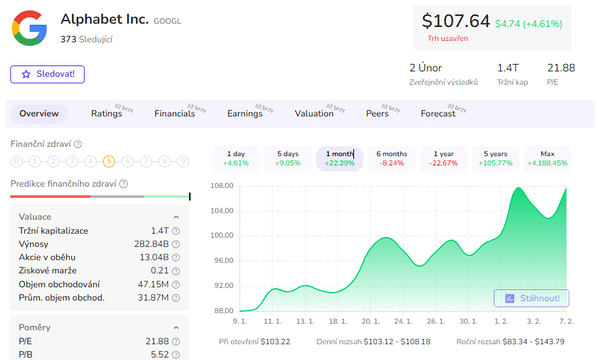Switch to the Valuation tab
The height and width of the screenshot is (360, 600).
[x=314, y=114]
